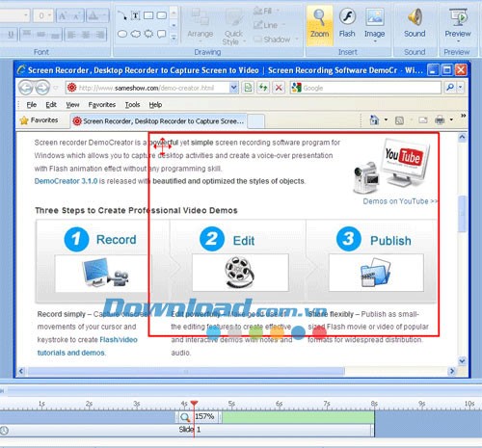Click the shrink font size button
The width and height of the screenshot is (482, 448).
coord(76,15)
